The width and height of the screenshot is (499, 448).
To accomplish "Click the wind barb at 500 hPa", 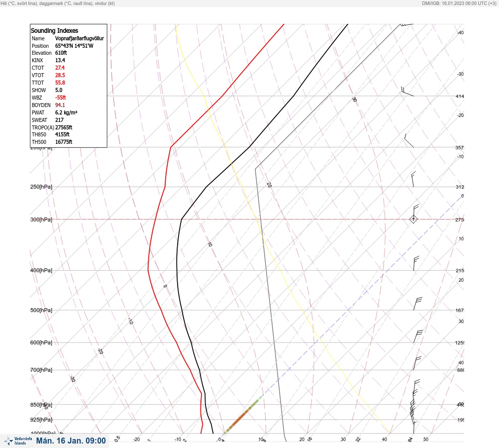I will click(x=417, y=304).
